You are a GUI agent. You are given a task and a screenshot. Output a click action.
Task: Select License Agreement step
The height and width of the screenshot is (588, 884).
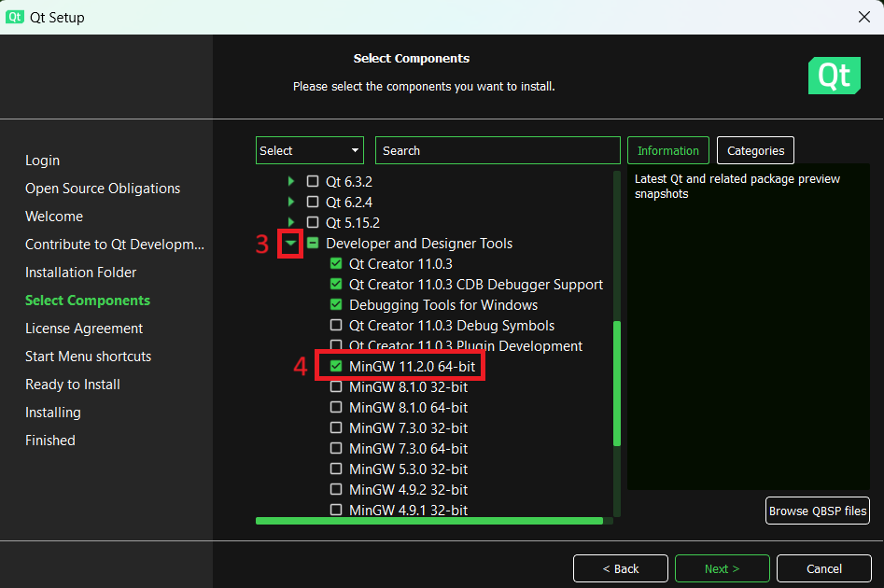coord(84,329)
